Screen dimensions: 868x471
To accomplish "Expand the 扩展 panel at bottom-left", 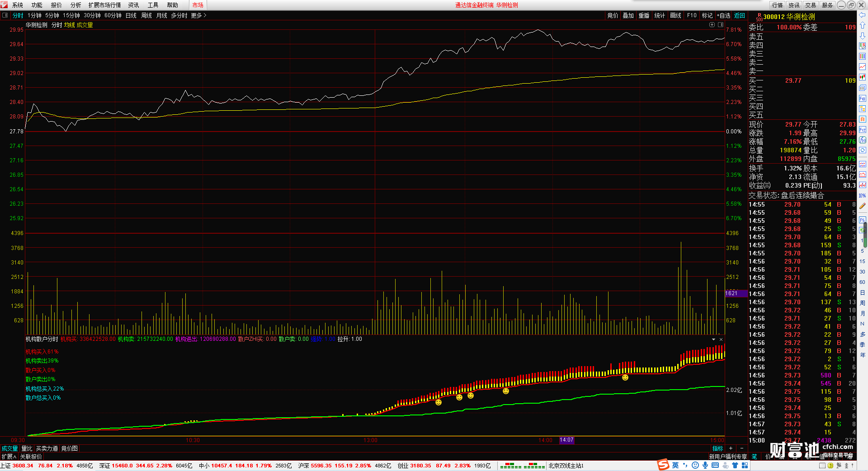I will 9,457.
